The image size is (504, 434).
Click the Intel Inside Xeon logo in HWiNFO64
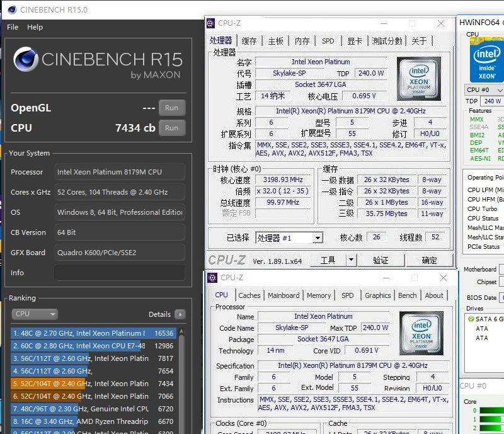(486, 60)
